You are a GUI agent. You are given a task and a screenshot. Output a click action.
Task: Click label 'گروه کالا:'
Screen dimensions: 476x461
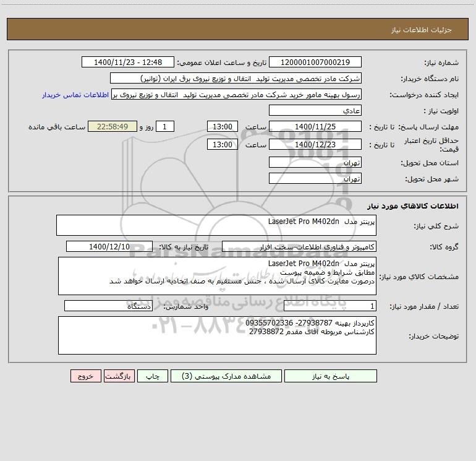point(444,247)
